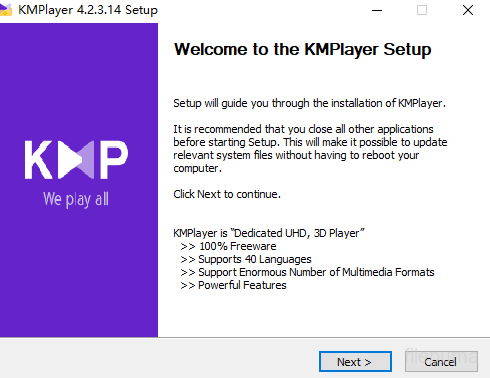This screenshot has width=490, height=378.
Task: Click the 'Welcome to the KMPlayer Setup' heading
Action: coord(303,50)
